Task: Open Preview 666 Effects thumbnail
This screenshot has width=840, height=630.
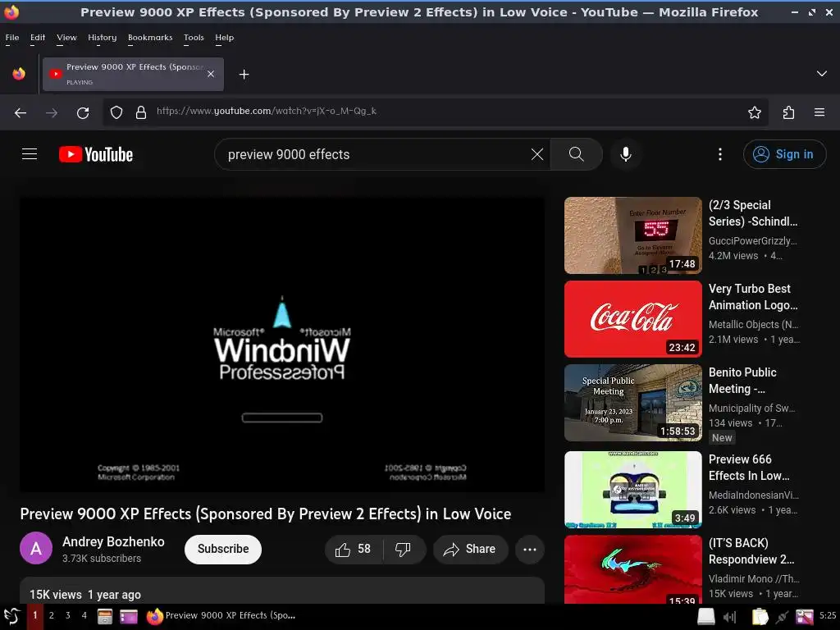Action: point(632,490)
